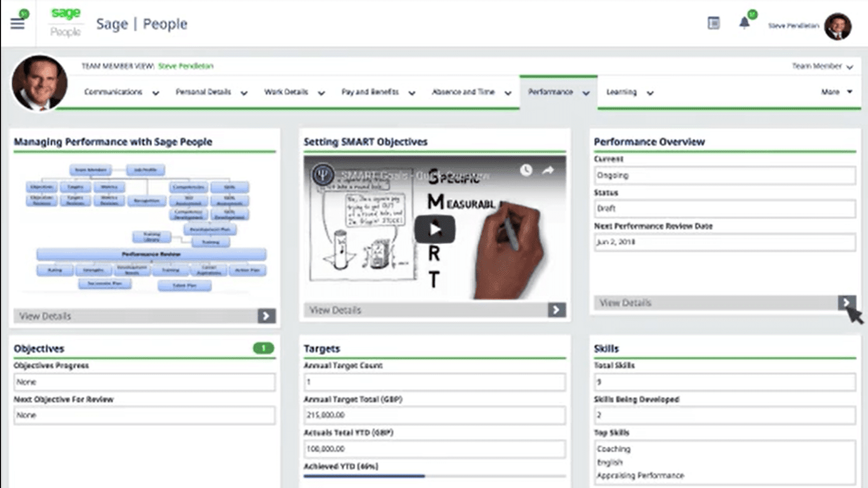Click the Annual Target Count field
The width and height of the screenshot is (868, 488).
pyautogui.click(x=434, y=382)
